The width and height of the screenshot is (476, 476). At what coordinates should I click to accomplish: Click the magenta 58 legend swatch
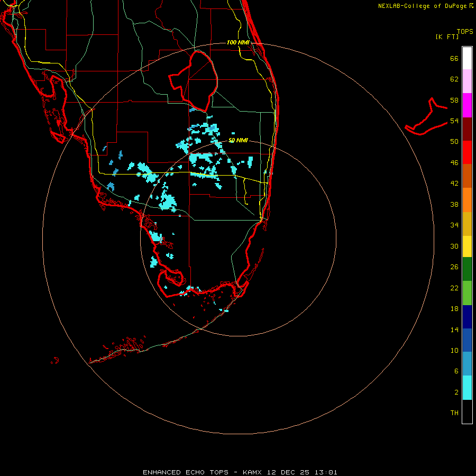pyautogui.click(x=467, y=105)
